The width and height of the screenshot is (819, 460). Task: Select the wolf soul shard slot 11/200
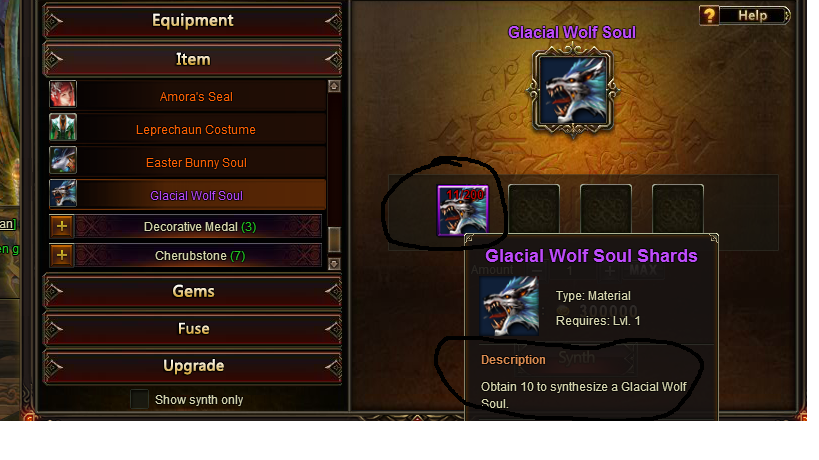click(x=463, y=210)
